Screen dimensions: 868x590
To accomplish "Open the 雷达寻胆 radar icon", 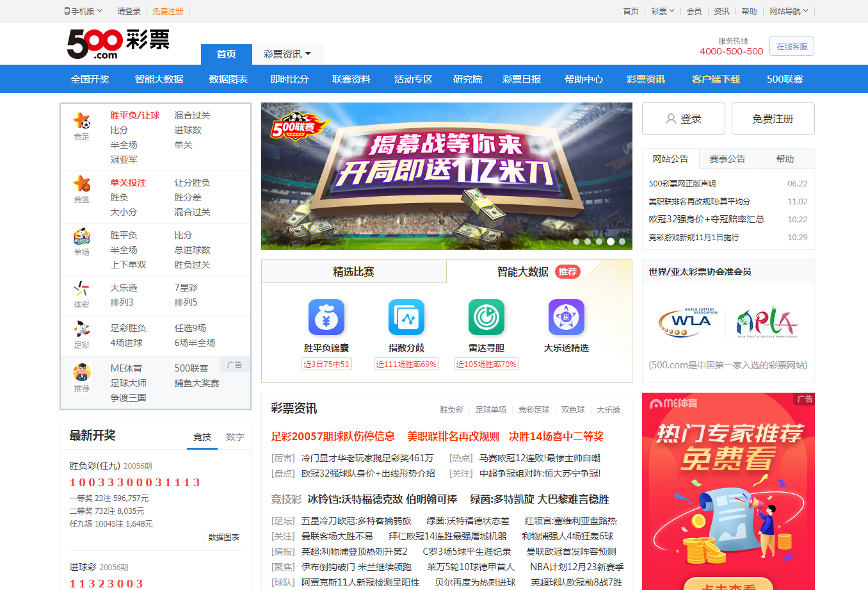I will (486, 317).
